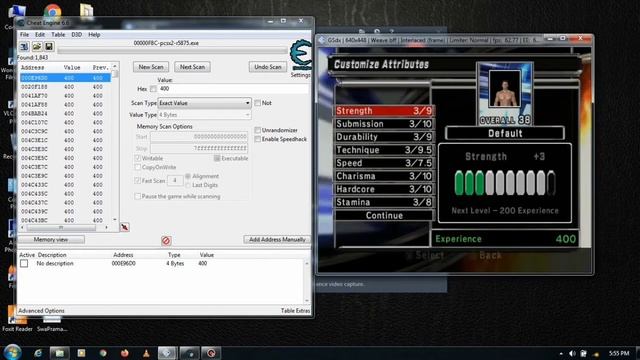Open VLC cone icon on taskbar
This screenshot has height=360, width=640.
[x=146, y=353]
